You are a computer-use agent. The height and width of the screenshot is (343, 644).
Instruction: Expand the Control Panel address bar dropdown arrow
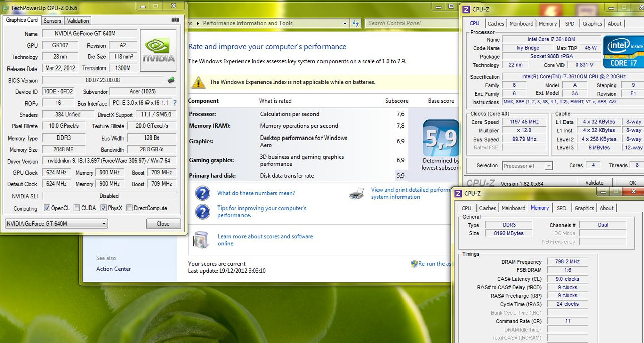tap(345, 23)
